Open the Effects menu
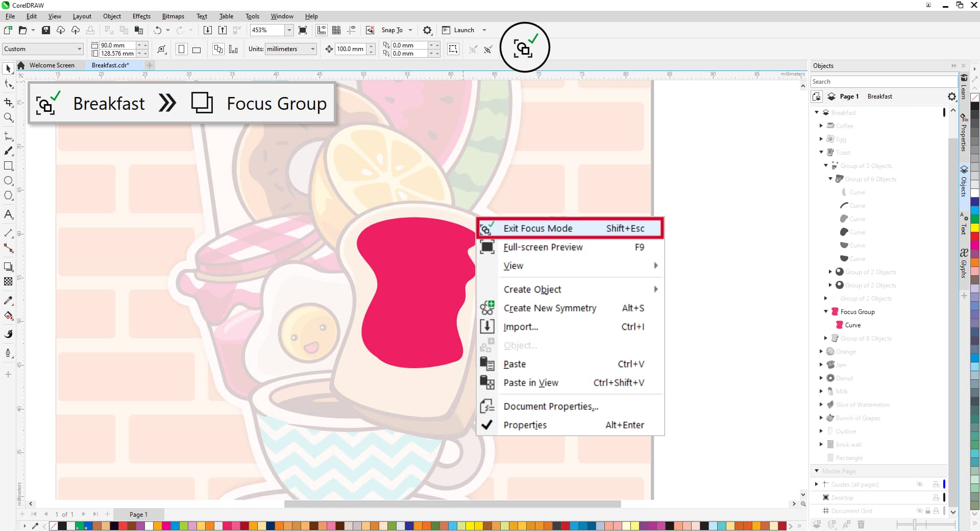 point(141,16)
